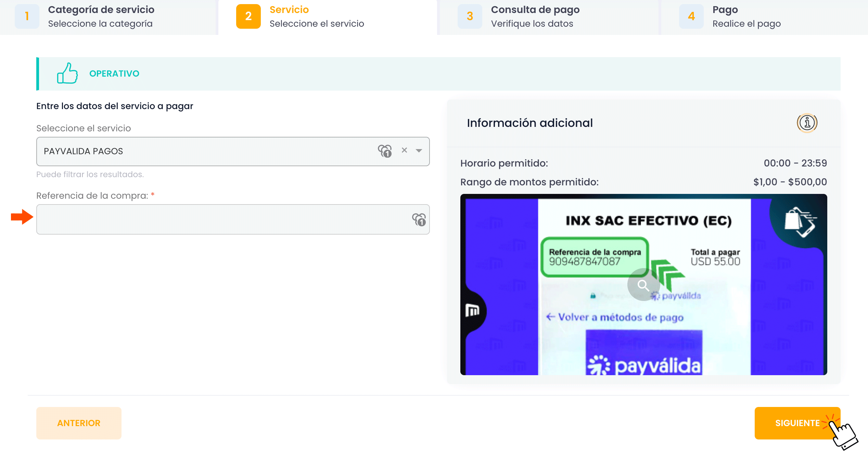
Task: Select step 4 Pago tab
Action: (x=764, y=17)
